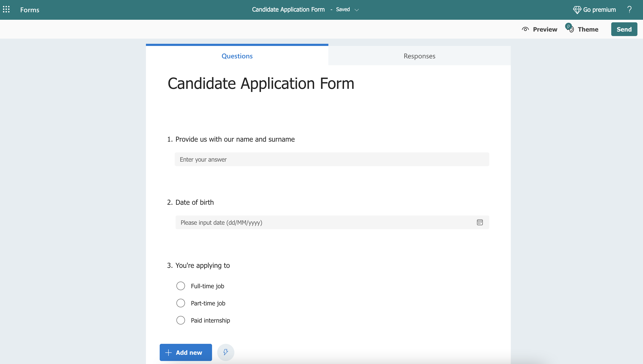Click the Add new button
The height and width of the screenshot is (364, 643).
click(186, 352)
